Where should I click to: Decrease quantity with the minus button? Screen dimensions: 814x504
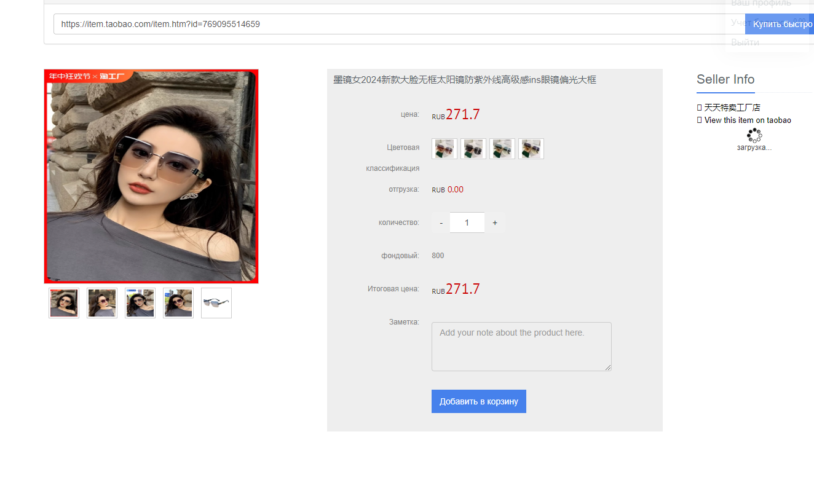tap(441, 222)
